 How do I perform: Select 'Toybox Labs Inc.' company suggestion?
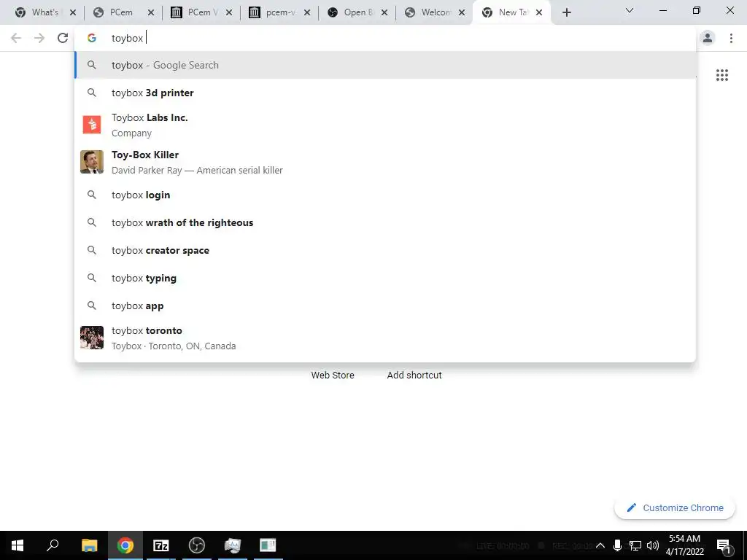pyautogui.click(x=385, y=125)
